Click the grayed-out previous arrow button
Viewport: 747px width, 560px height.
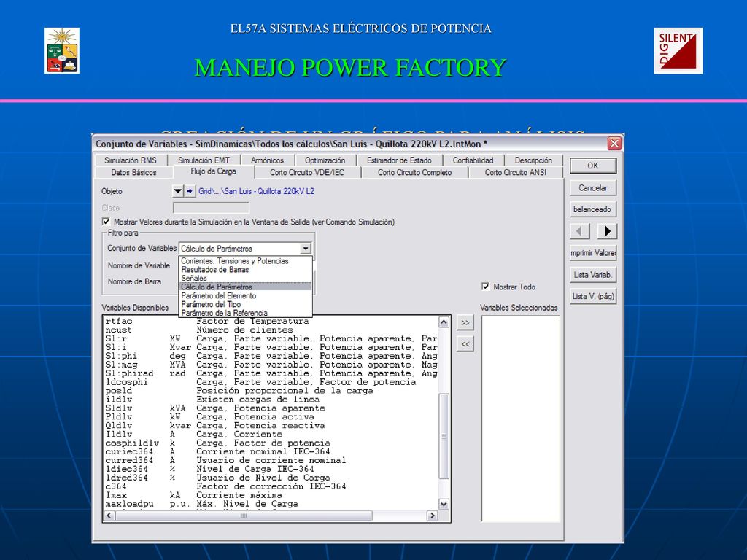[579, 231]
